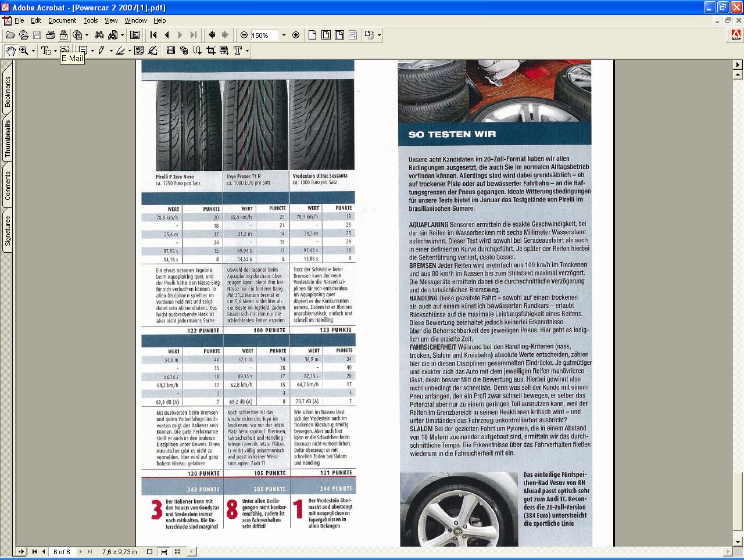This screenshot has width=744, height=560.
Task: Select Actual Size page icon
Action: click(x=312, y=35)
